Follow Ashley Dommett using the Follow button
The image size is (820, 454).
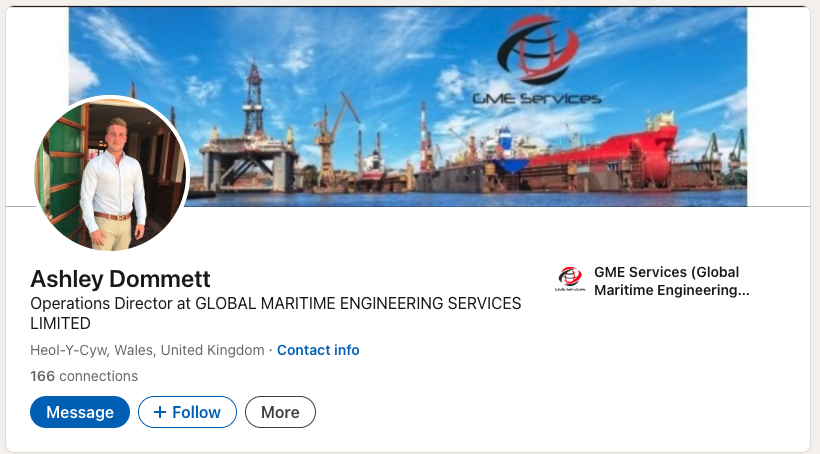[187, 412]
